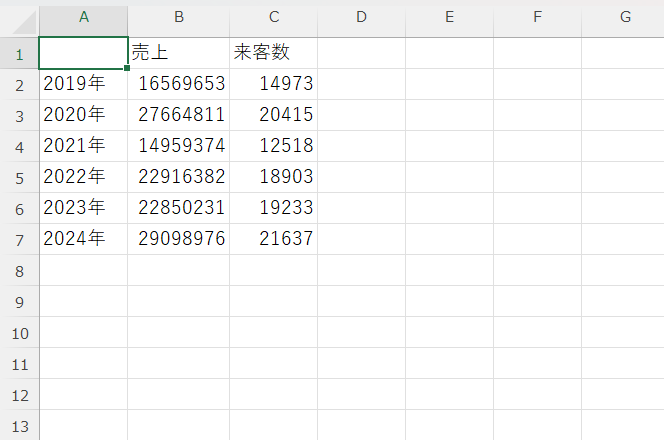Image resolution: width=664 pixels, height=440 pixels.
Task: Select the 2021年 cell
Action: pos(83,146)
